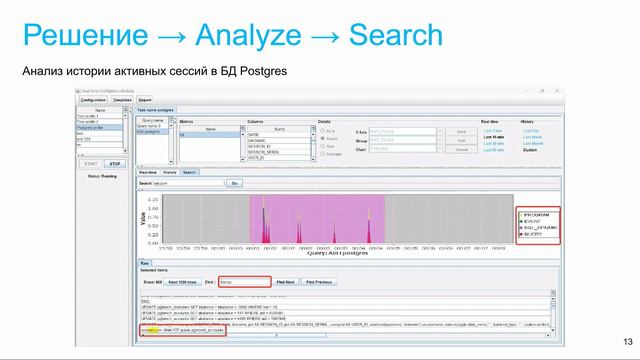The height and width of the screenshot is (360, 640).
Task: Click the Go button next to Search
Action: tap(235, 184)
